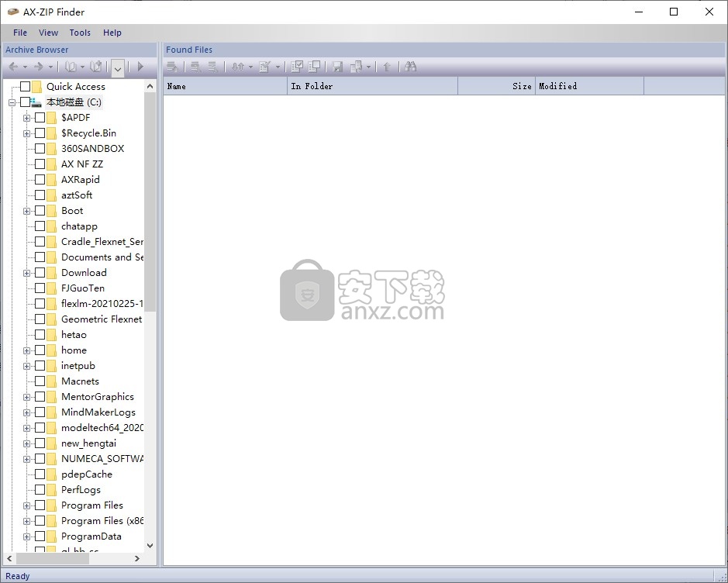This screenshot has width=728, height=583.
Task: Open the Back button history dropdown arrow
Action: click(x=25, y=67)
